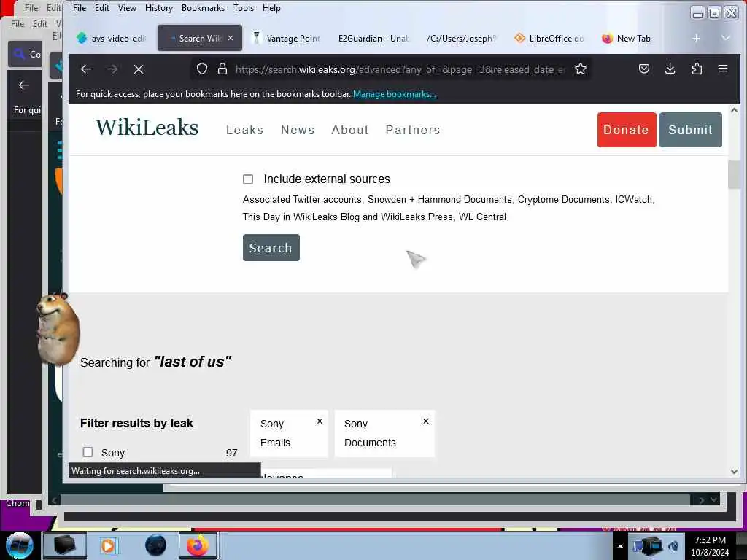
Task: Open the Bookmarks menu
Action: click(x=203, y=8)
